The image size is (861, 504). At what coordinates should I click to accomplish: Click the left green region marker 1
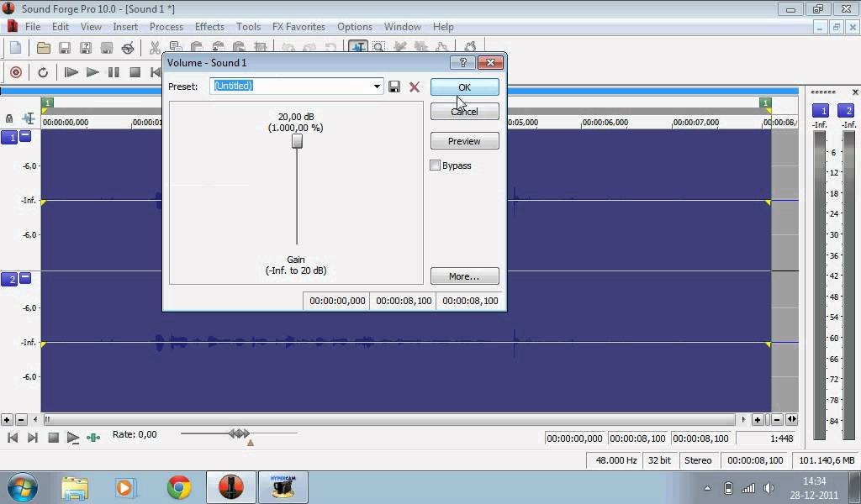coord(47,102)
